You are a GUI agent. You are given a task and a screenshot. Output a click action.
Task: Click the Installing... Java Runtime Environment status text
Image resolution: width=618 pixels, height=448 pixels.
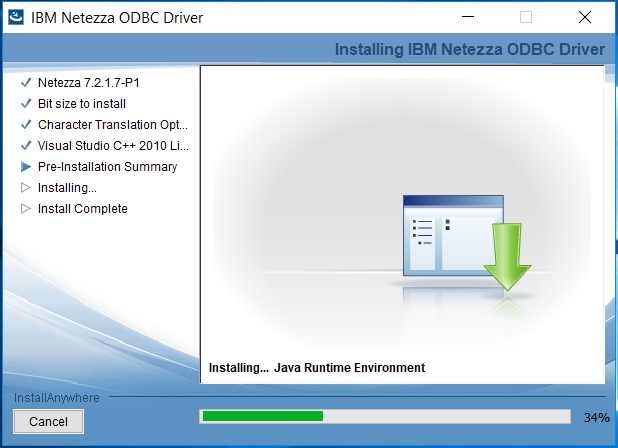click(x=317, y=368)
